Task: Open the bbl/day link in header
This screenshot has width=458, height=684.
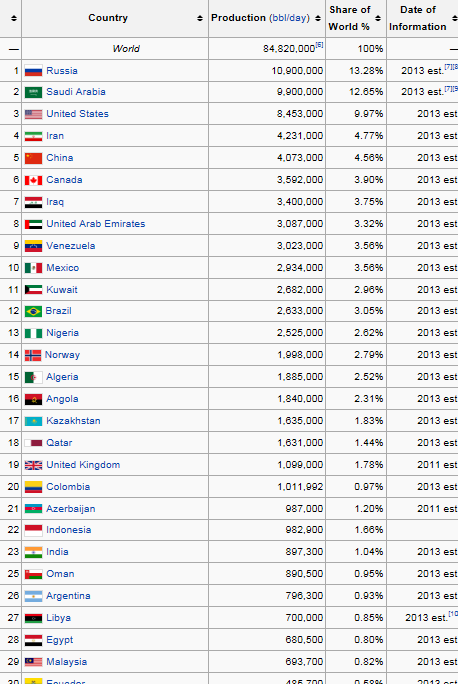Action: click(289, 18)
